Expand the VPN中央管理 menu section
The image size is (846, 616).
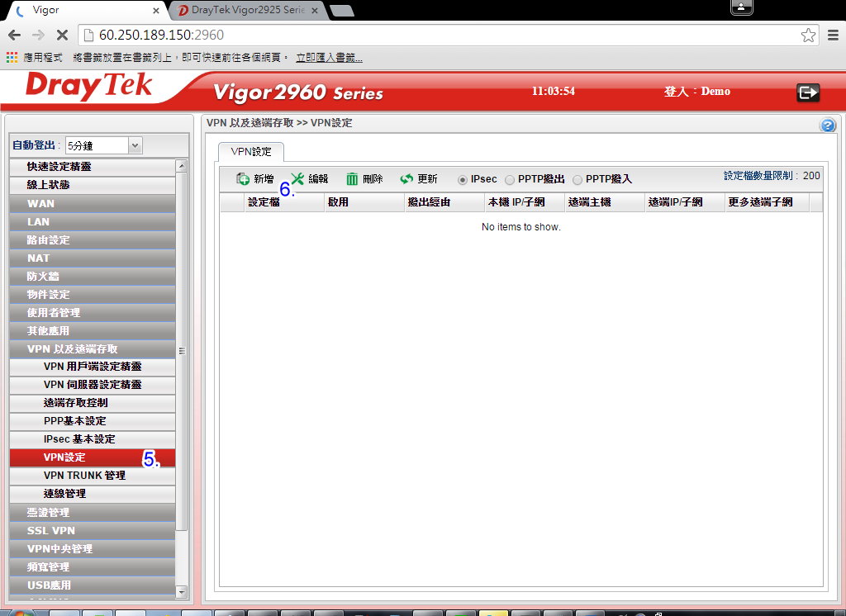93,548
